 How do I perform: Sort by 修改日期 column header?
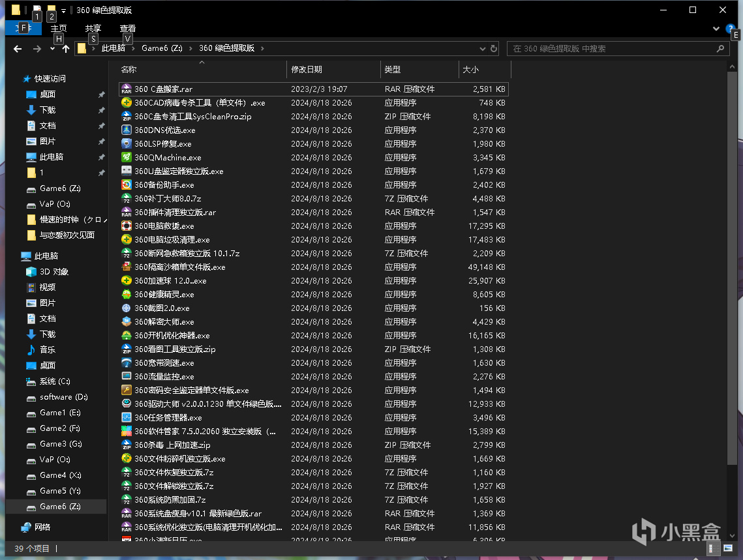pos(333,70)
